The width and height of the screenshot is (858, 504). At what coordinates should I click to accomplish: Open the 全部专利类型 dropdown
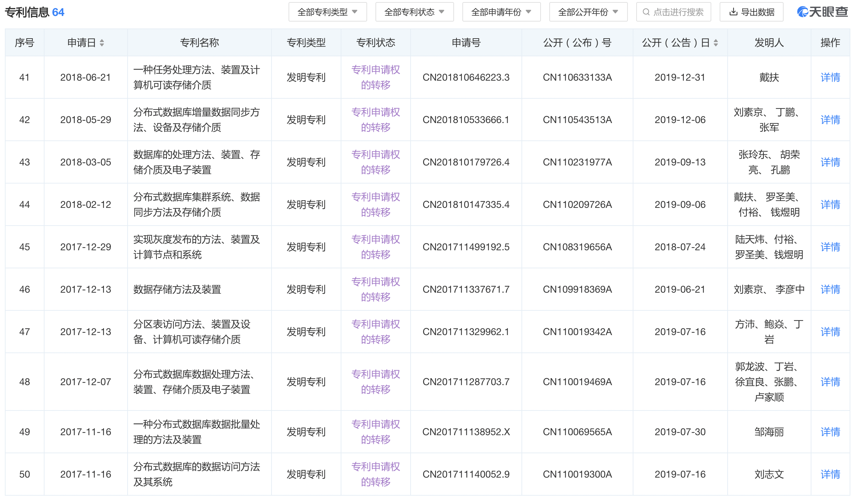click(x=327, y=12)
